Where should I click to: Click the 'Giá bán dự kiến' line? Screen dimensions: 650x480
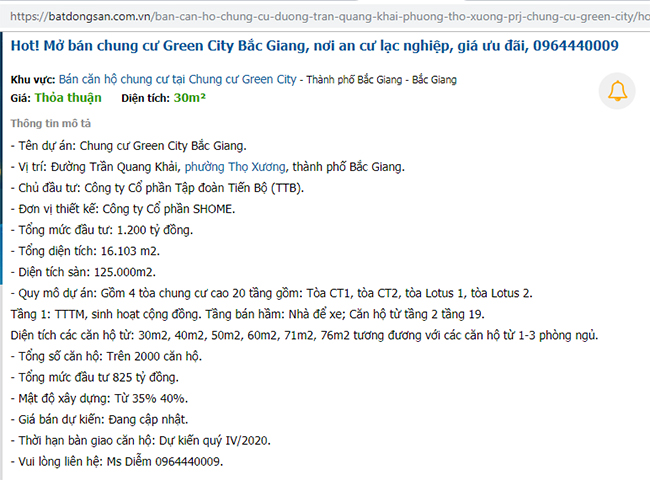coord(112,418)
